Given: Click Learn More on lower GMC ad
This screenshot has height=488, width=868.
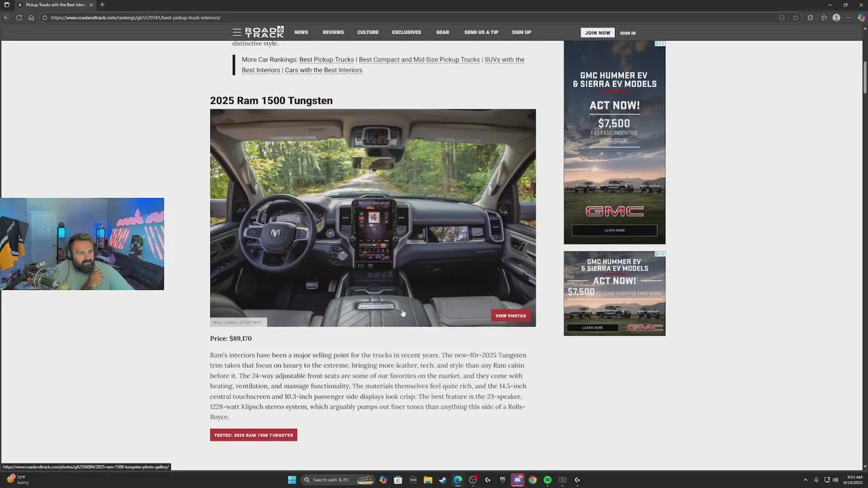Looking at the screenshot, I should [x=592, y=327].
